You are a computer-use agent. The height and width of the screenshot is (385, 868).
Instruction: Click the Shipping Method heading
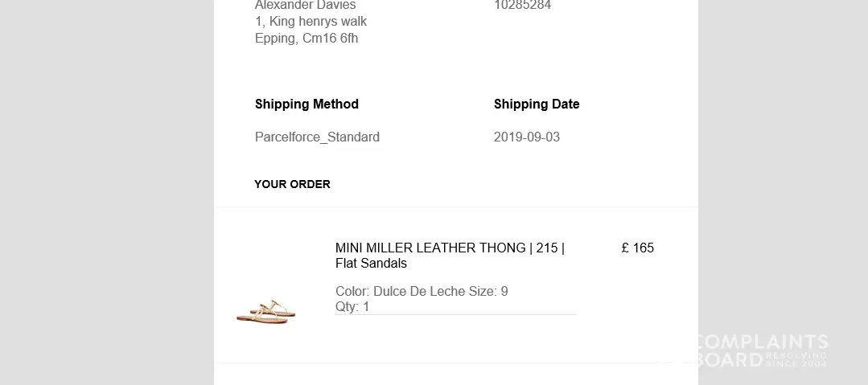click(306, 104)
